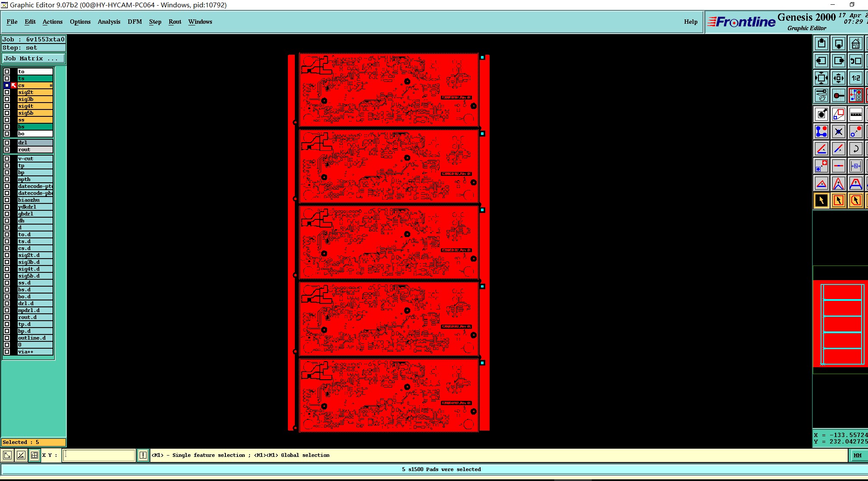Select the 1:2 zoom icon

click(856, 78)
